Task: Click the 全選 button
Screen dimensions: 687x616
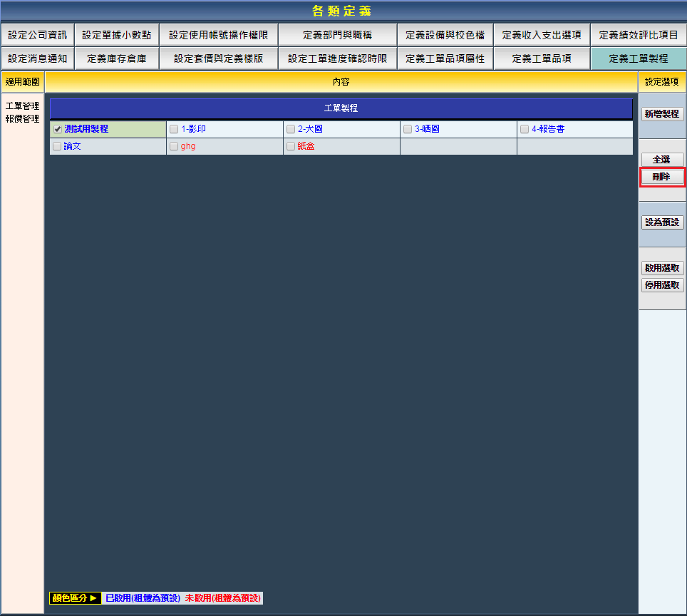Action: click(x=662, y=160)
